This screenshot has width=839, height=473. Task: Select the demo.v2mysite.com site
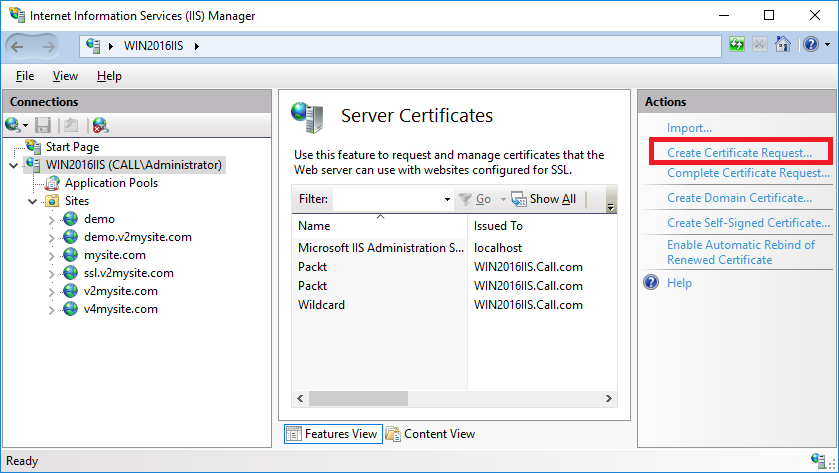(x=138, y=237)
